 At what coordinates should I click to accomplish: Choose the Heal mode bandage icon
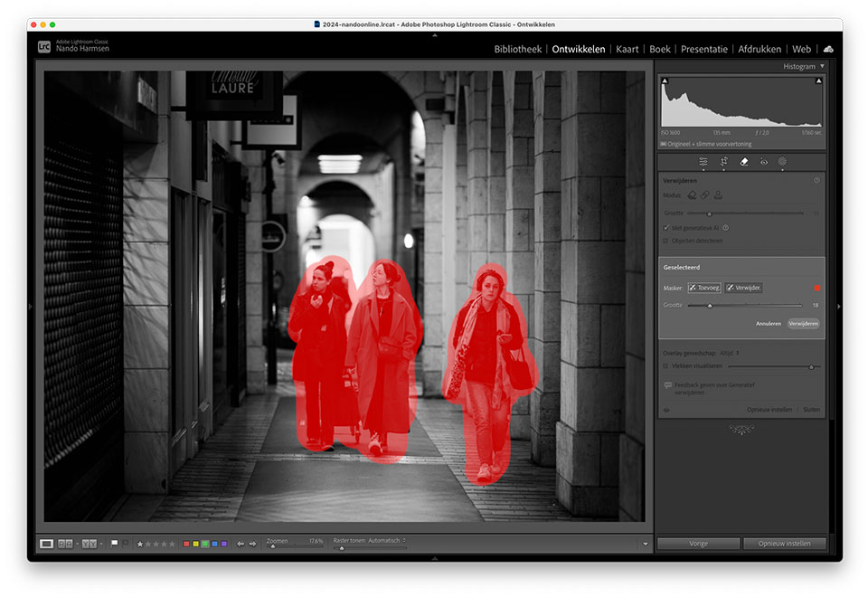704,195
